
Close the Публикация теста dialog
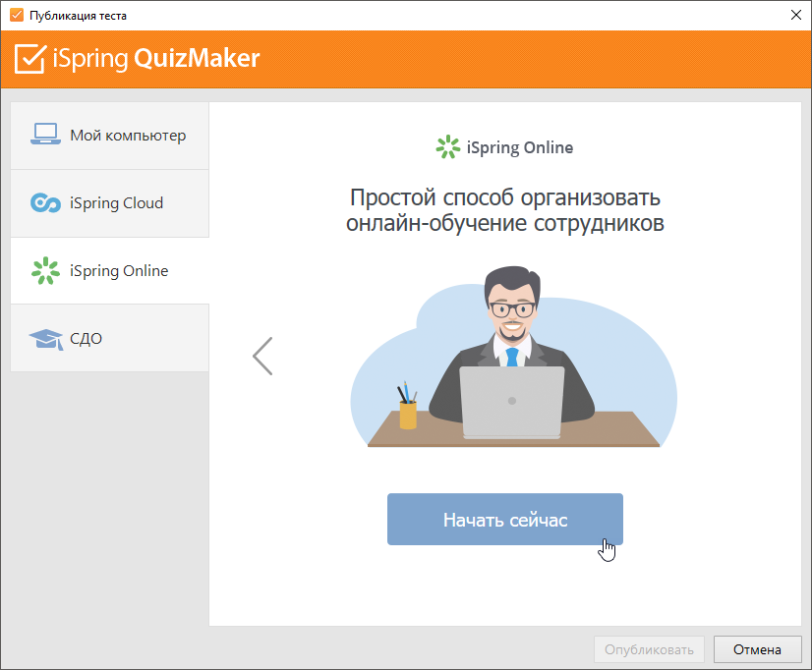click(796, 15)
